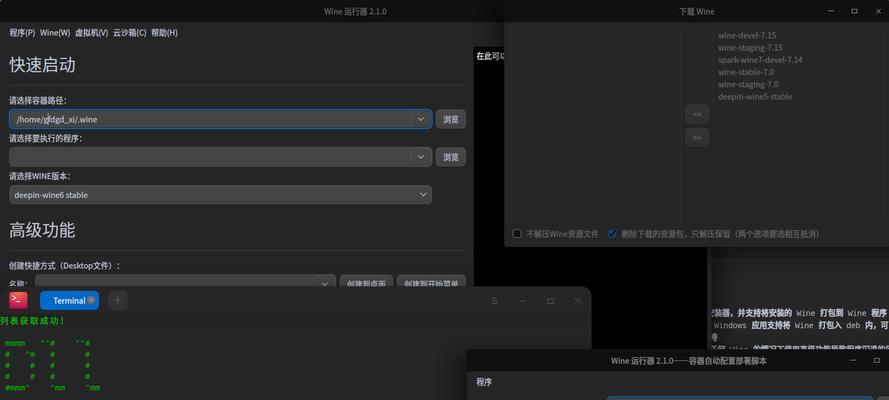Click 浏览 next to container path

tap(451, 120)
